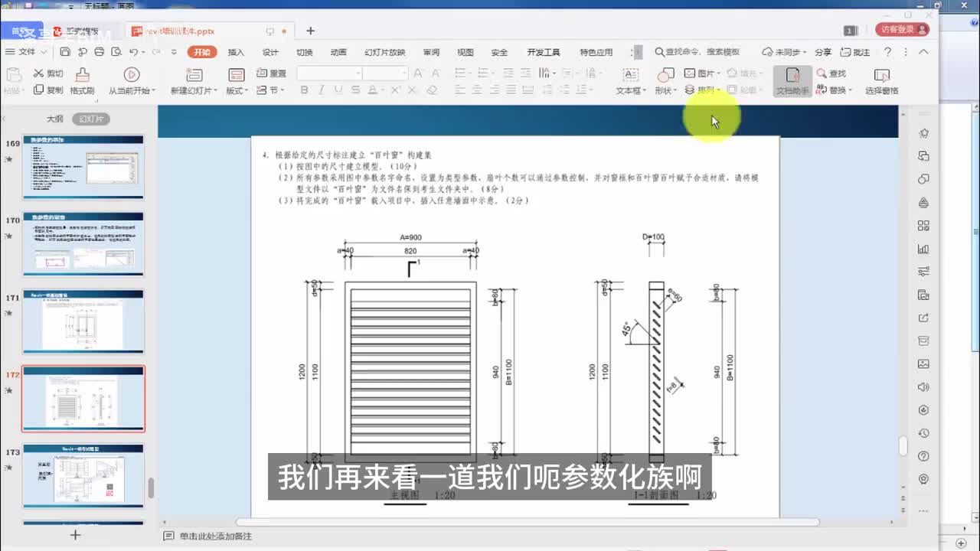The image size is (980, 551).
Task: Click the Undo arrow icon
Action: tap(134, 52)
